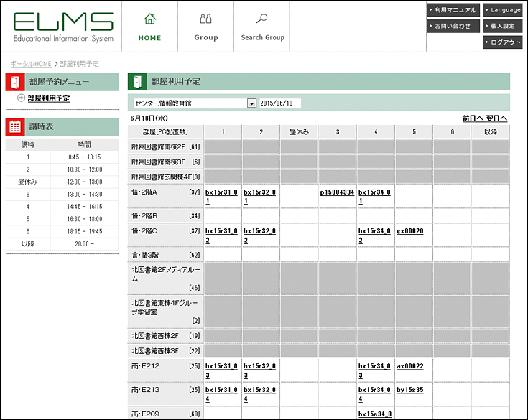Open bx15r32_03 in 高·E212 row
The width and height of the screenshot is (528, 420).
click(259, 370)
